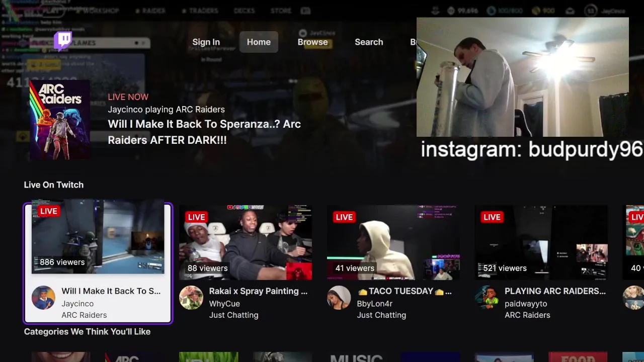Open paidwayyto stream thumbnail with 521 viewers

(x=541, y=242)
